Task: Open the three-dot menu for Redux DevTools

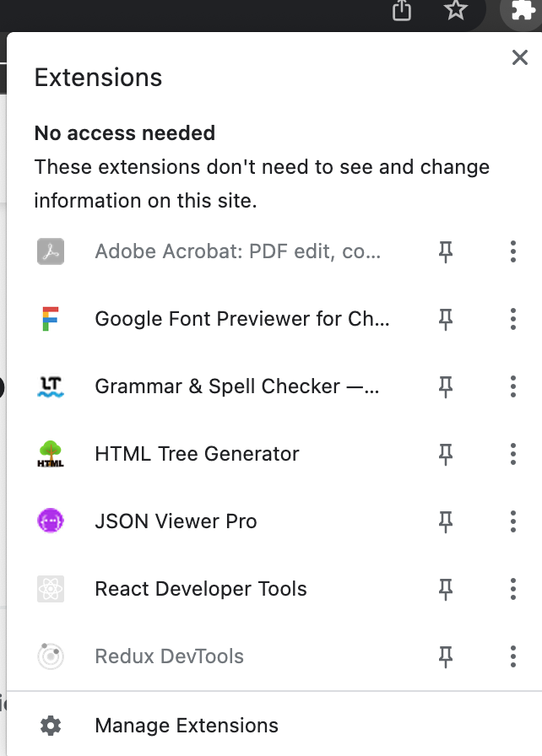Action: 512,656
